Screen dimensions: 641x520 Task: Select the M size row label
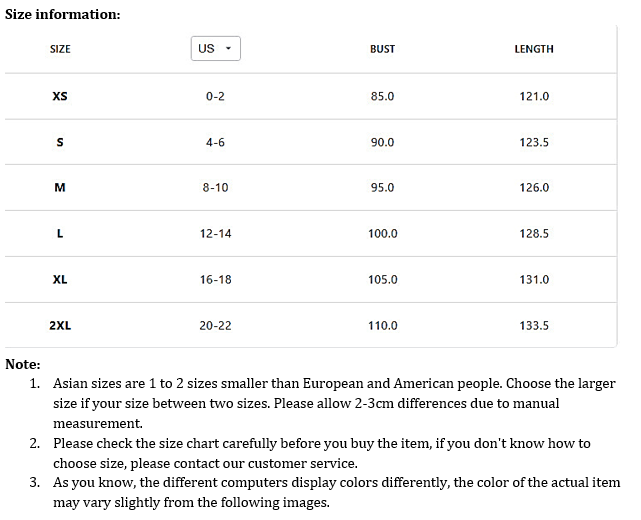60,188
